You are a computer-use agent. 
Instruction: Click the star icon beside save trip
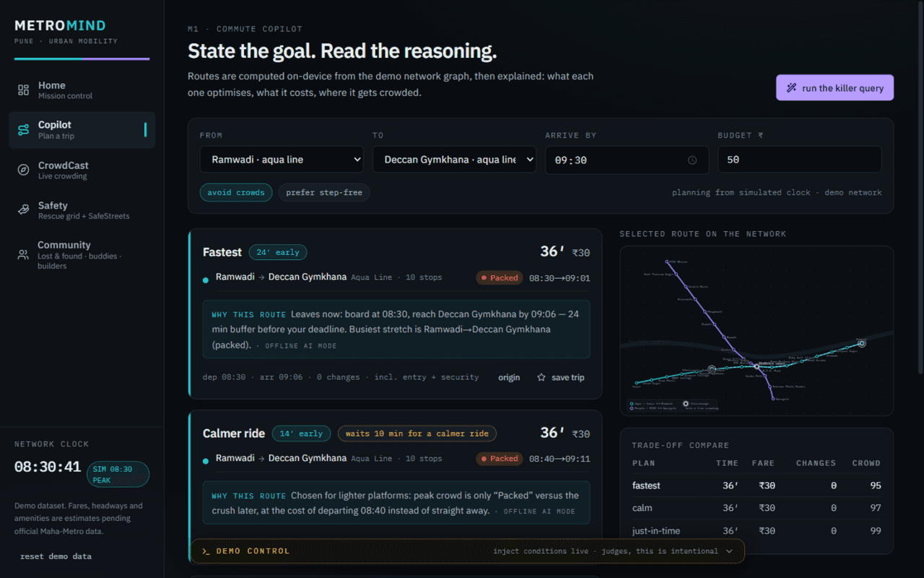pyautogui.click(x=541, y=377)
